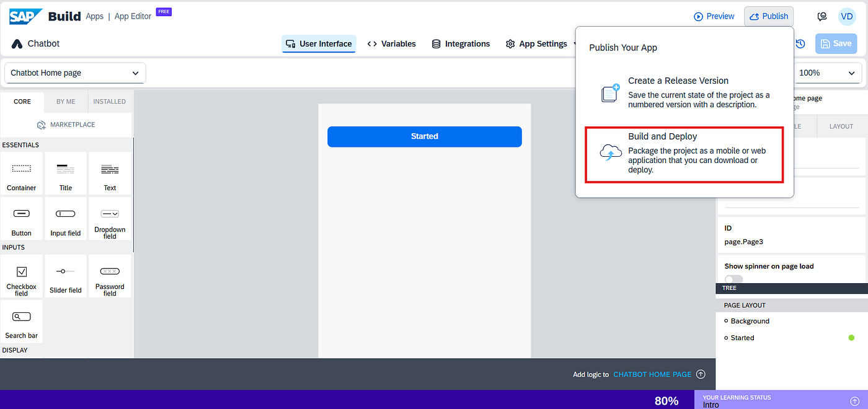Image resolution: width=868 pixels, height=409 pixels.
Task: Open the MARKETPLACE button
Action: [x=66, y=125]
